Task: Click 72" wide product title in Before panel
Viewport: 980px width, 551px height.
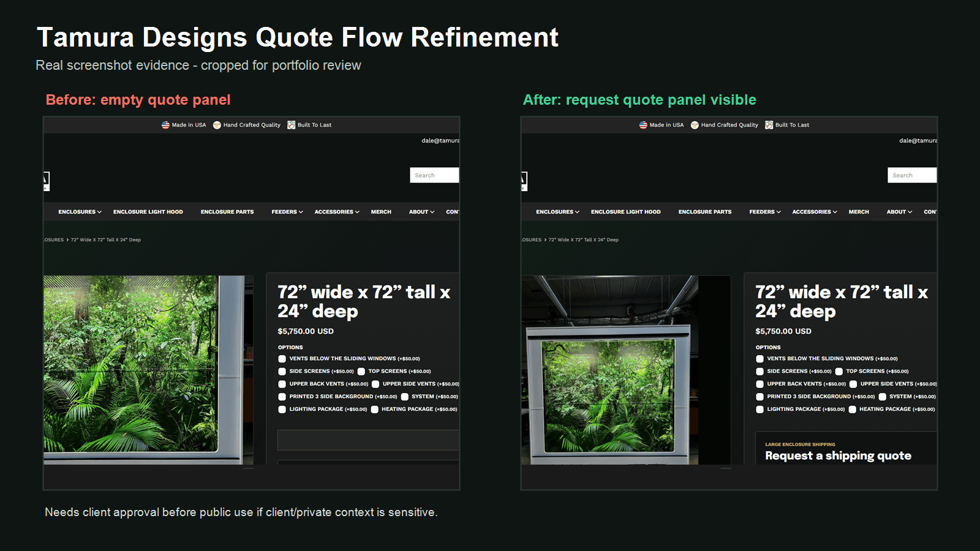Action: [x=364, y=301]
